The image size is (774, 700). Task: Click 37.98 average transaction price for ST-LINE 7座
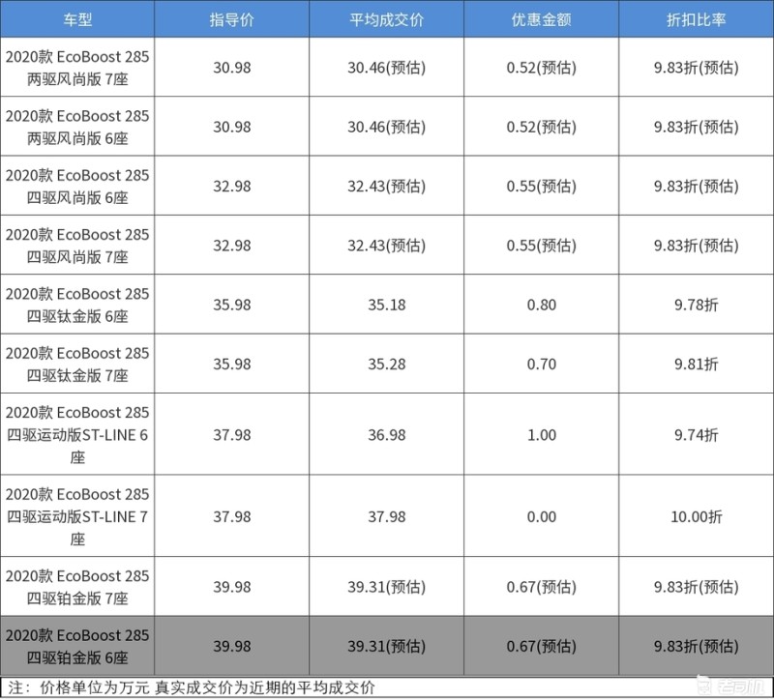[x=386, y=516]
